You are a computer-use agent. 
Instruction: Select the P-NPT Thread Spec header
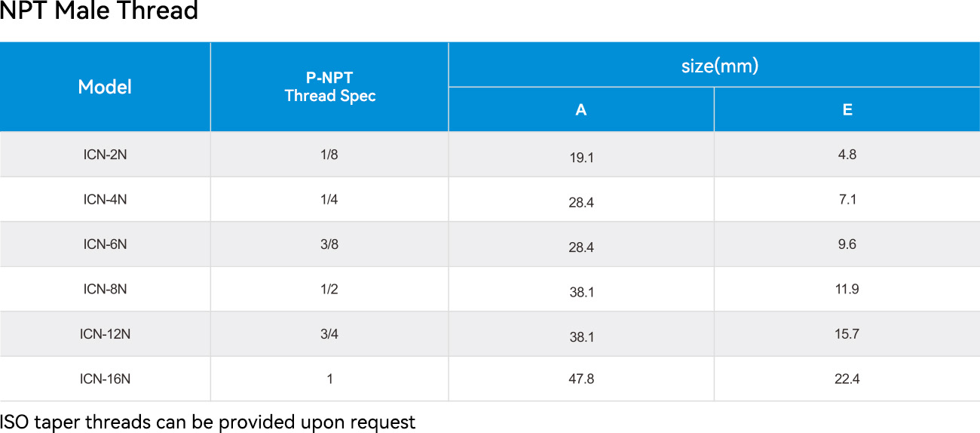pyautogui.click(x=329, y=87)
